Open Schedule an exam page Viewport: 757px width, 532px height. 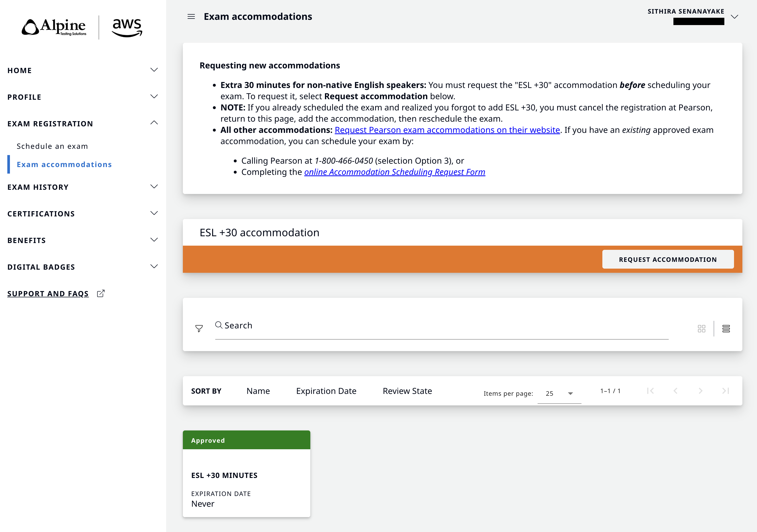(53, 146)
